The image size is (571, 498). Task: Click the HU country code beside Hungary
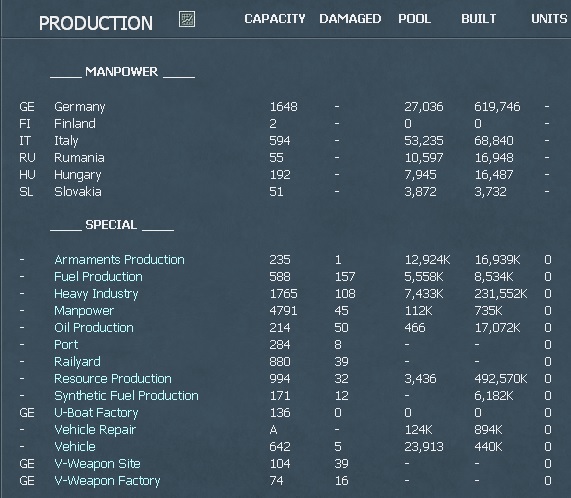27,175
